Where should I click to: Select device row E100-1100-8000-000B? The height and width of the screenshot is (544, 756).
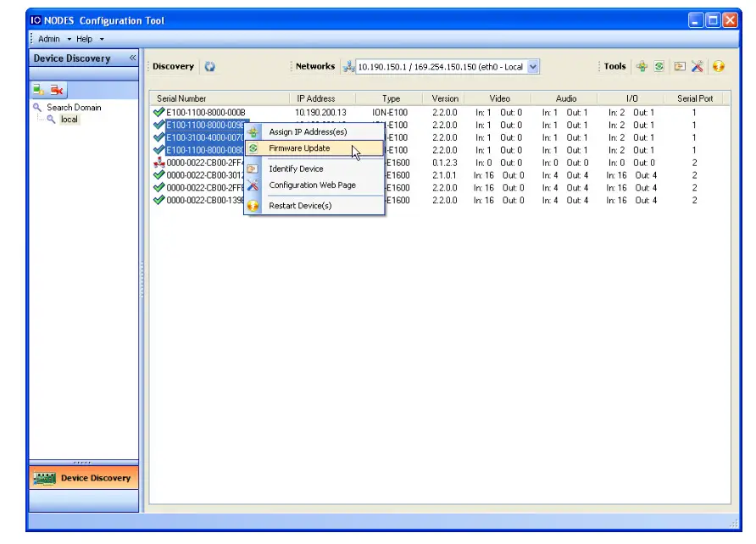pos(205,112)
